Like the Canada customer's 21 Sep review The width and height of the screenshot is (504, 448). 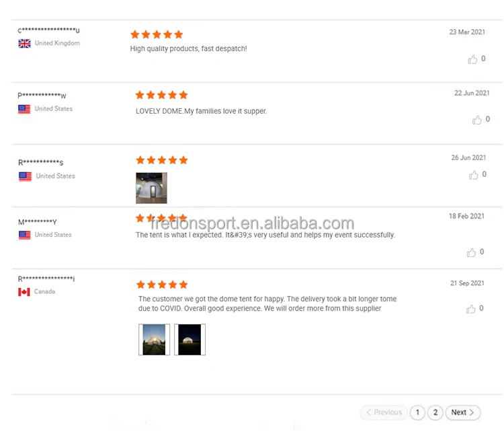[470, 309]
